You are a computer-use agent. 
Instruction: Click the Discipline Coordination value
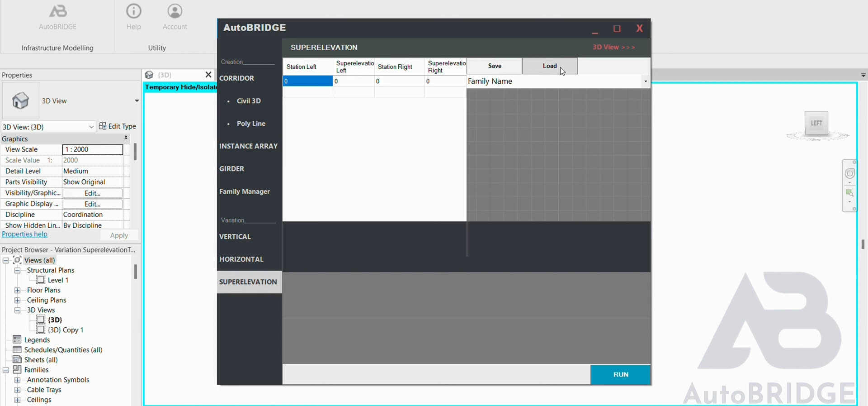click(92, 215)
